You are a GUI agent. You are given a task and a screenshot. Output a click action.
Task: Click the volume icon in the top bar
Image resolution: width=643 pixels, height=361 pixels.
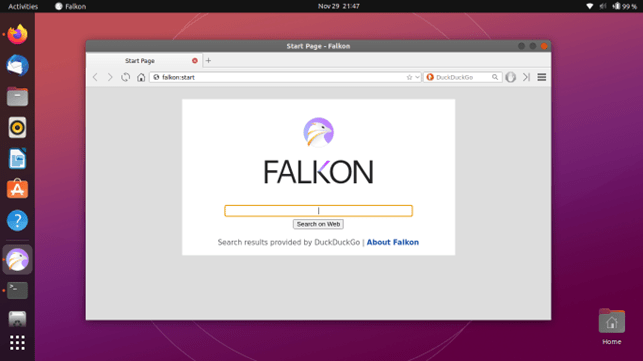603,6
